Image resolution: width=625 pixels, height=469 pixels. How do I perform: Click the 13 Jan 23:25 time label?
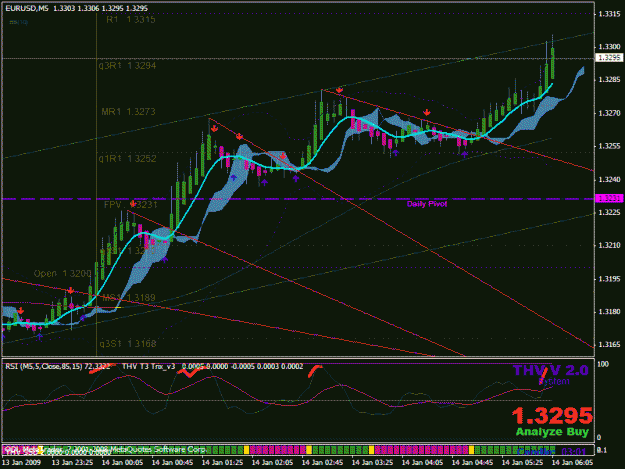[73, 463]
